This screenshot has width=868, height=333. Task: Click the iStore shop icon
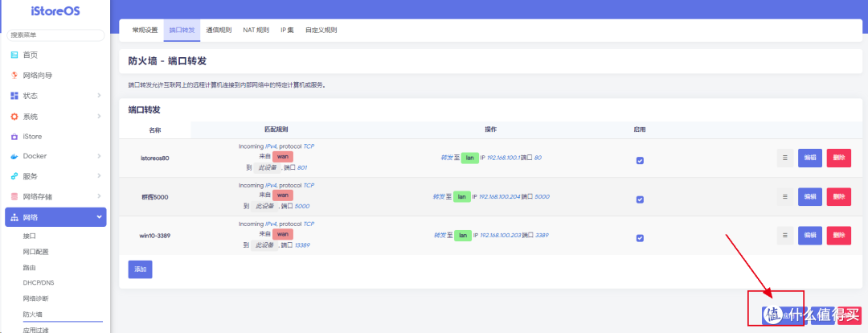coord(14,136)
